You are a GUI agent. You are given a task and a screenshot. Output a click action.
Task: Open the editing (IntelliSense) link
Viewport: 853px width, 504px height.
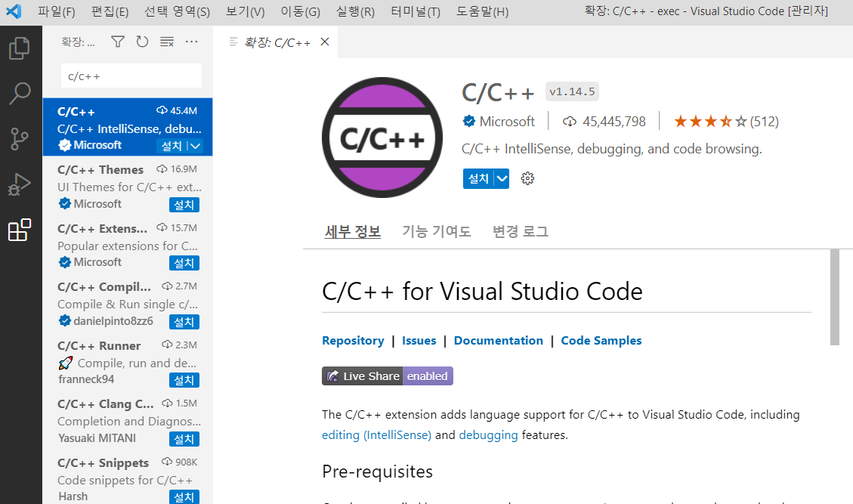click(x=376, y=435)
